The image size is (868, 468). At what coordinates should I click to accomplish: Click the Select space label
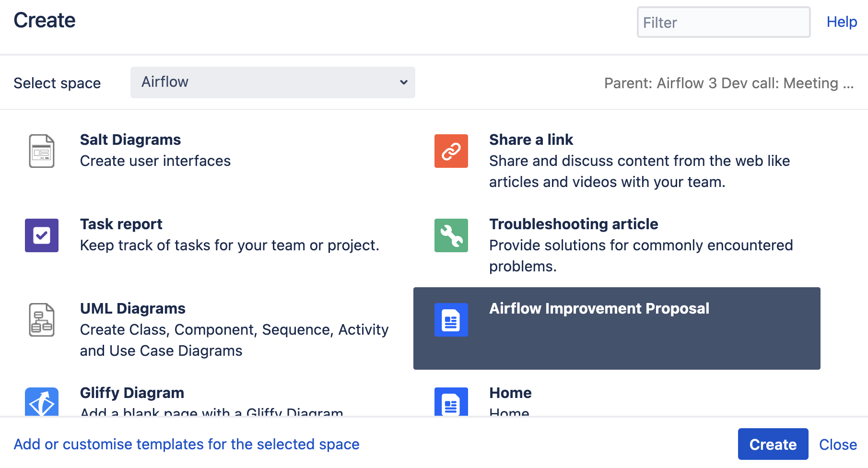[57, 83]
